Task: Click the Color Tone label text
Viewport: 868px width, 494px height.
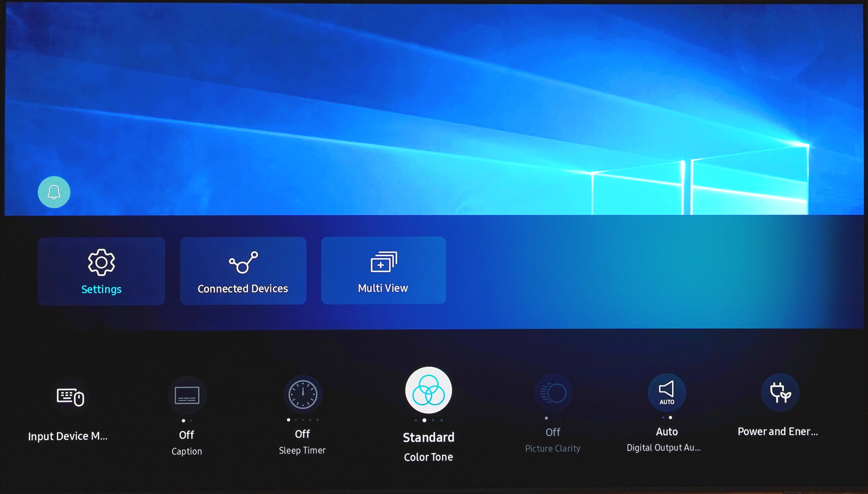Action: point(429,457)
